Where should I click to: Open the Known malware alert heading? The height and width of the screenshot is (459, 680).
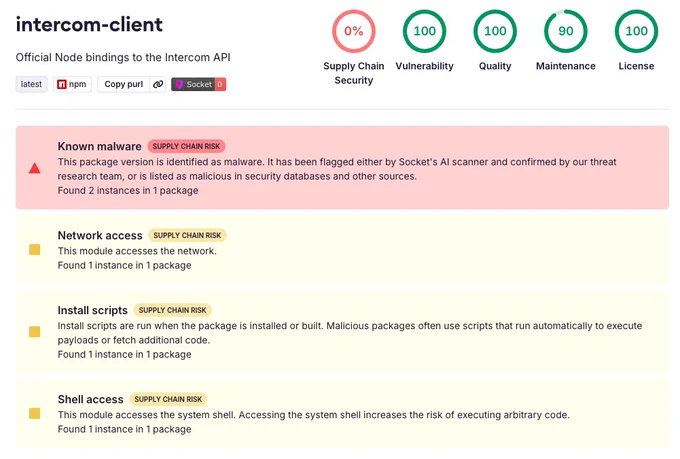pyautogui.click(x=99, y=146)
